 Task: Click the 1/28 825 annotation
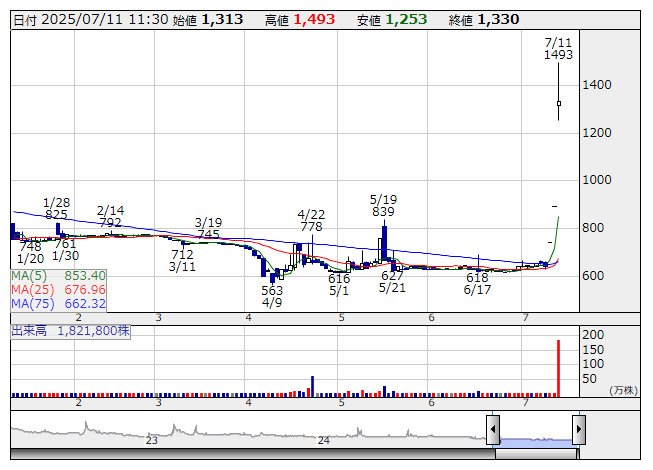(56, 209)
